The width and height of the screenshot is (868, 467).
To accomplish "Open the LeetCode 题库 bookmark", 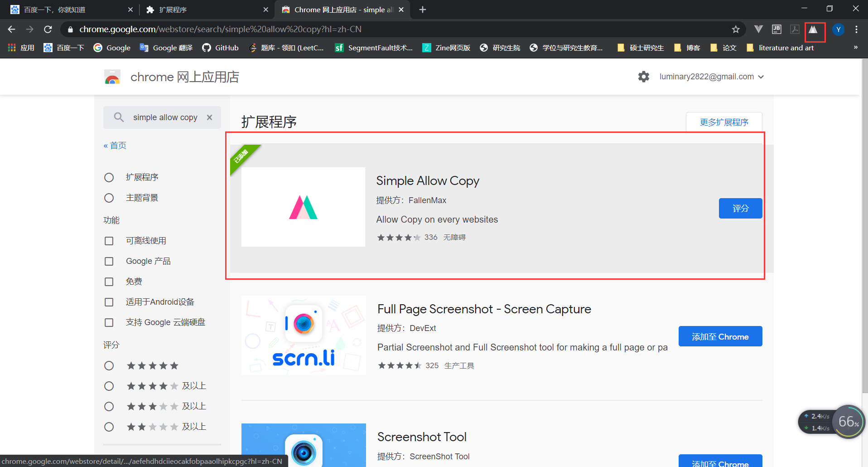I will [286, 48].
